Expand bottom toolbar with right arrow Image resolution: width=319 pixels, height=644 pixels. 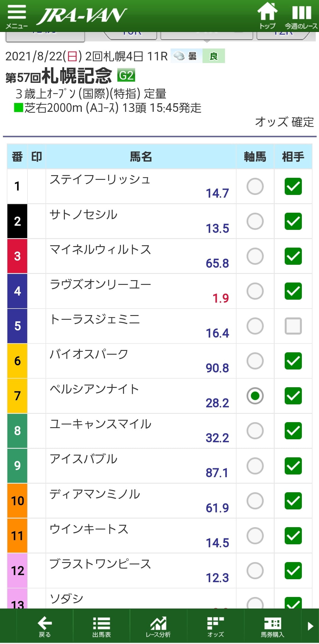[310, 626]
